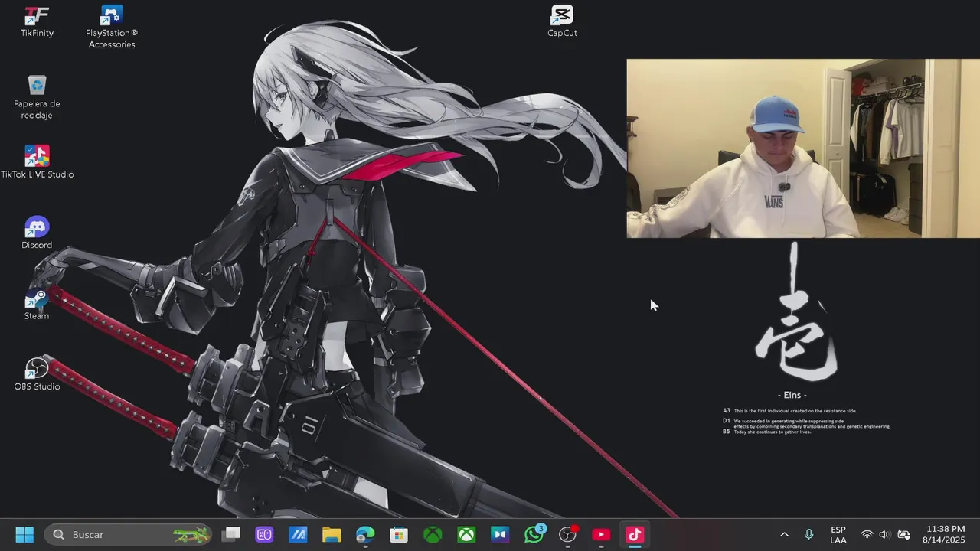
Task: Click the Buscar search box
Action: tap(128, 534)
